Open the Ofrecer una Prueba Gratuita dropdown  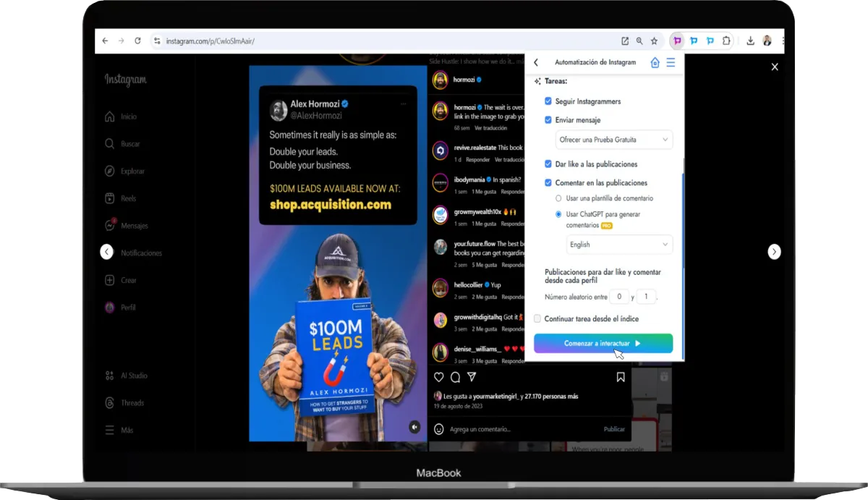click(x=614, y=140)
